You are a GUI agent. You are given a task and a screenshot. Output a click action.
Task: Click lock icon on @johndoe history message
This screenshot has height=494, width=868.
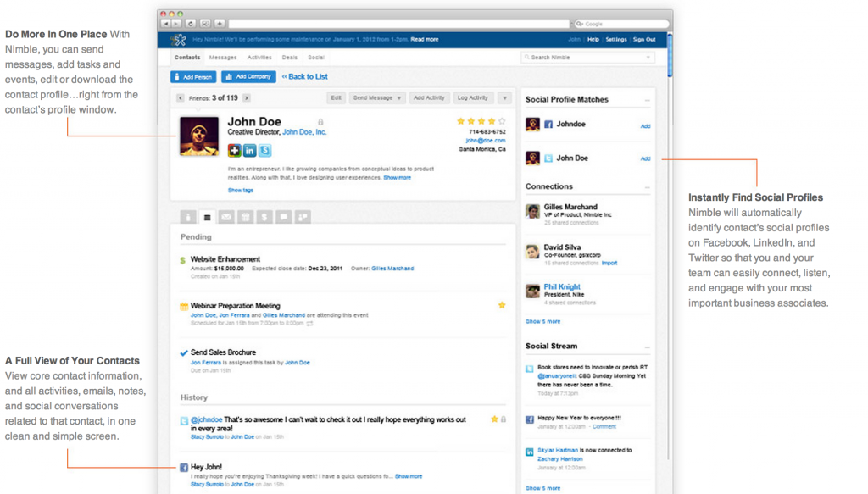(x=504, y=419)
